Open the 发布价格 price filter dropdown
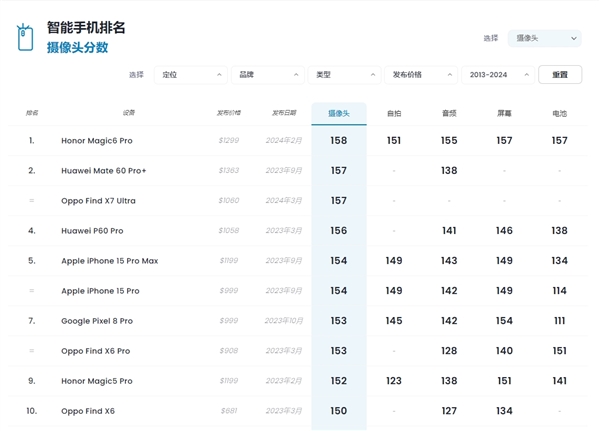The width and height of the screenshot is (600, 431). [x=420, y=75]
